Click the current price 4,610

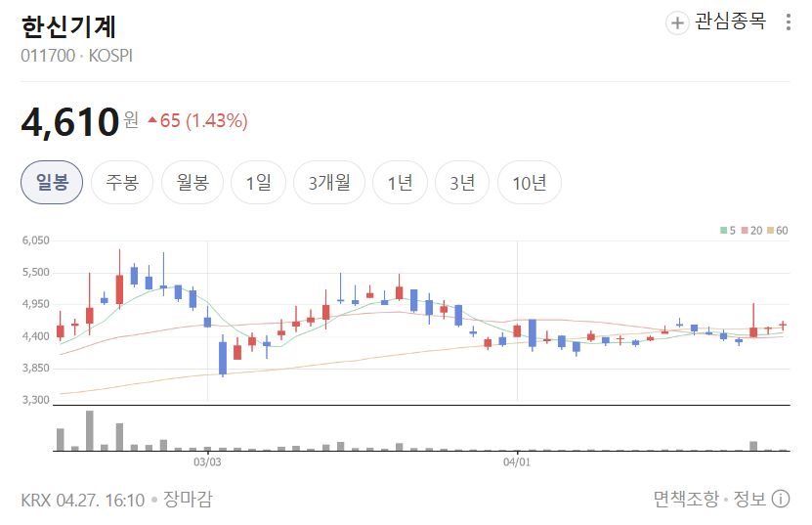[70, 122]
